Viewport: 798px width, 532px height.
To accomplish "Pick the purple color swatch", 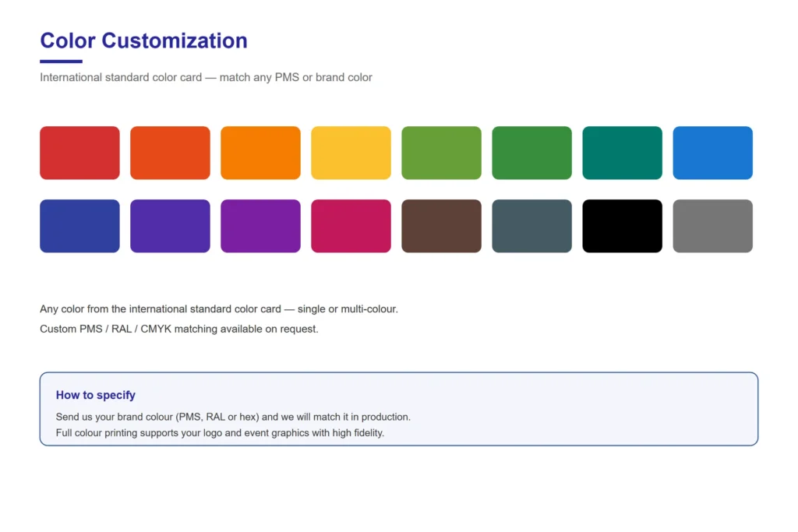I will (260, 226).
